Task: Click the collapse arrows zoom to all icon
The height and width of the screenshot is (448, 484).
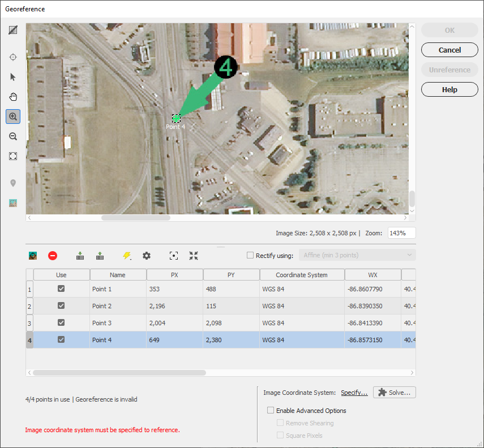Action: [x=194, y=256]
